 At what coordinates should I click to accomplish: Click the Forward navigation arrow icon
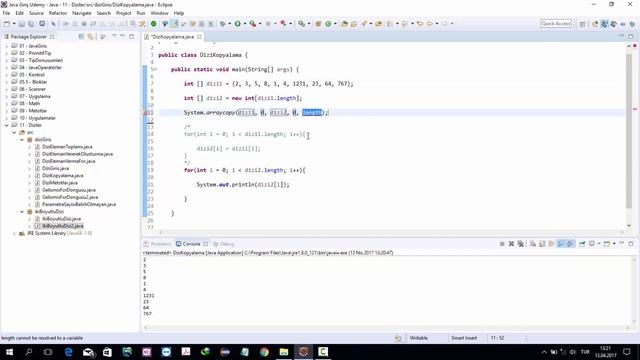[x=444, y=24]
